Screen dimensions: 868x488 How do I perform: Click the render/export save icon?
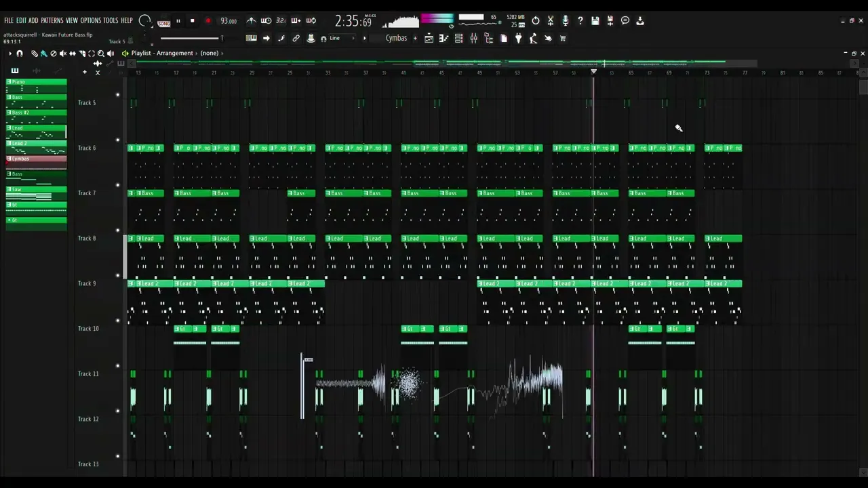pyautogui.click(x=610, y=21)
